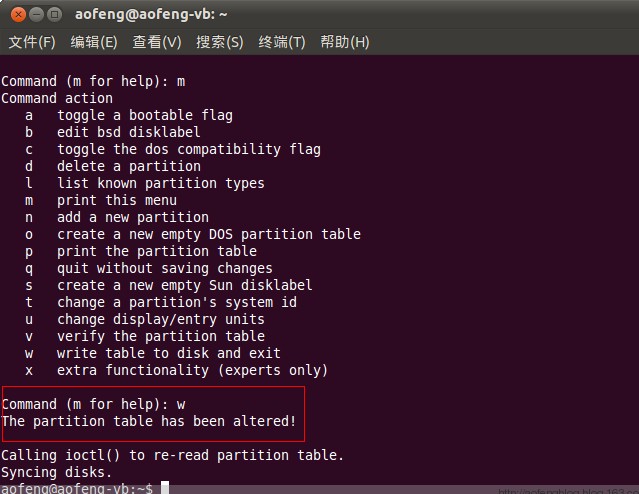Maximize the terminal window

click(x=54, y=15)
